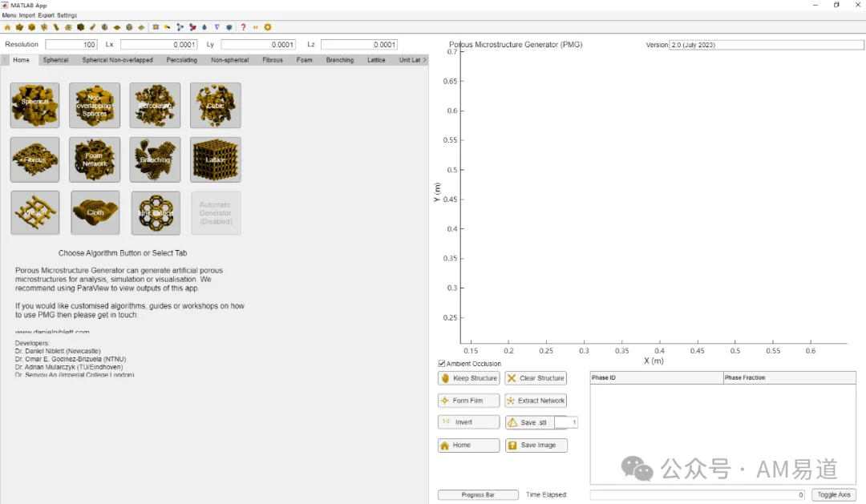This screenshot has height=504, width=866.
Task: Open the Import menu
Action: tap(27, 15)
